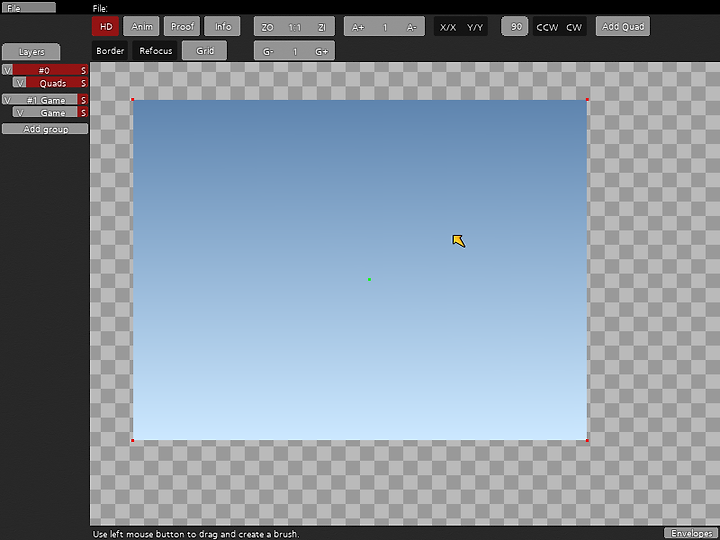The image size is (720, 540).
Task: Select the green quad center point
Action: pyautogui.click(x=369, y=279)
